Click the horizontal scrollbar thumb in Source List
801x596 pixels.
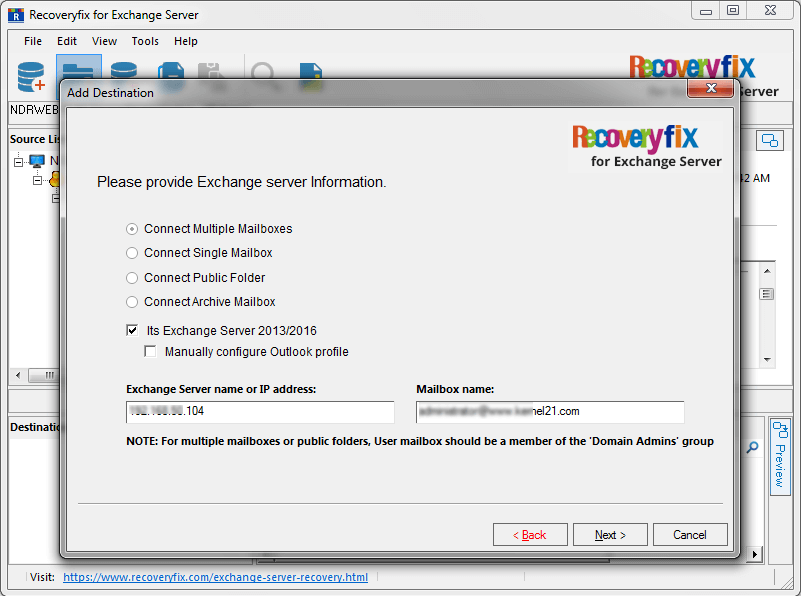45,375
